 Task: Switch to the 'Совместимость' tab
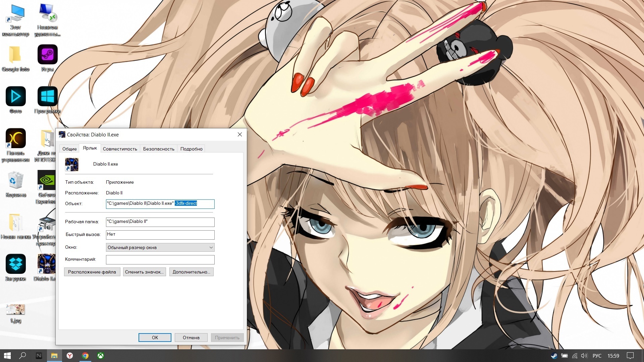(x=120, y=149)
